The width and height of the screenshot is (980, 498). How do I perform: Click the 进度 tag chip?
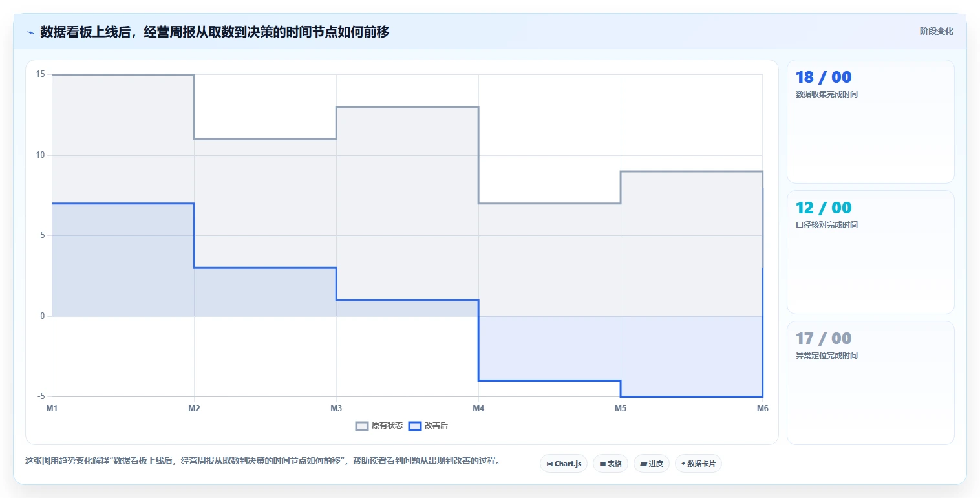click(x=652, y=464)
